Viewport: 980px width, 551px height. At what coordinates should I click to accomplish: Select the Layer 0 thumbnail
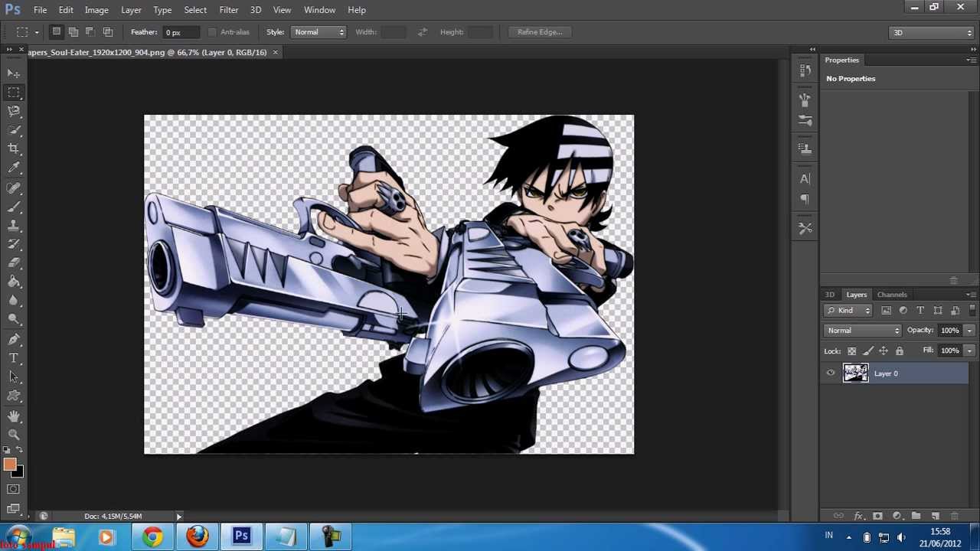tap(856, 373)
